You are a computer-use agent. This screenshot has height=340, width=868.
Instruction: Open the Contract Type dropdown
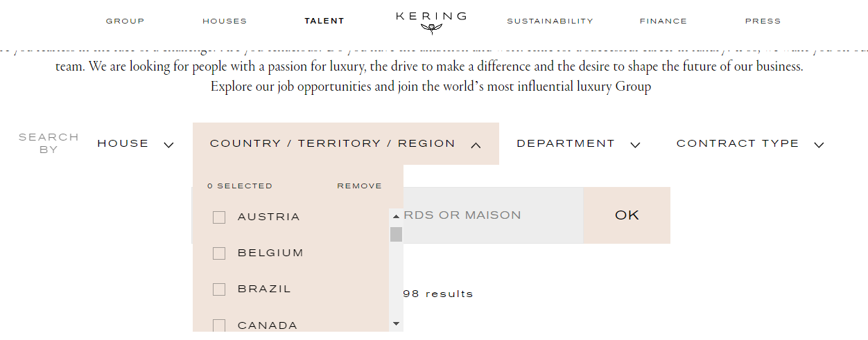coord(750,144)
